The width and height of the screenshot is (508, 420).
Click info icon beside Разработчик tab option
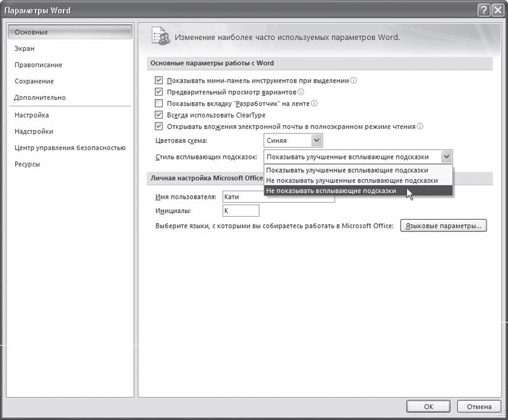[x=314, y=104]
